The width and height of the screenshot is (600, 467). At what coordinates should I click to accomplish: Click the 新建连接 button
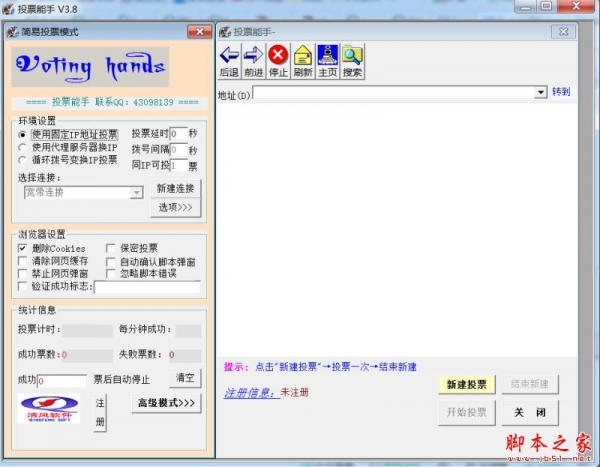coord(176,188)
